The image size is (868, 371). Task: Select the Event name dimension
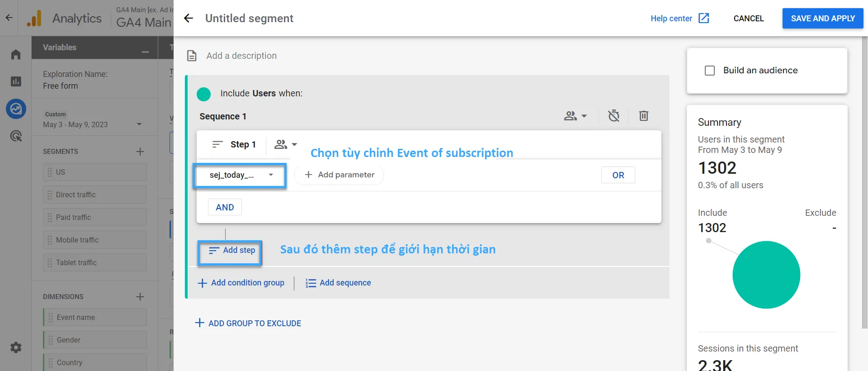tap(95, 317)
